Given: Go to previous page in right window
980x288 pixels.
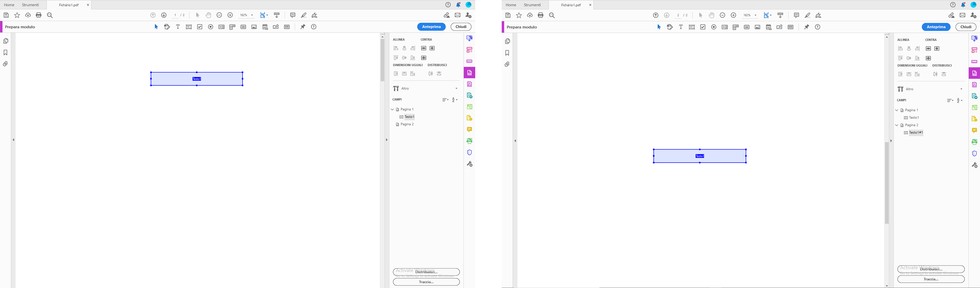Looking at the screenshot, I should tap(656, 16).
